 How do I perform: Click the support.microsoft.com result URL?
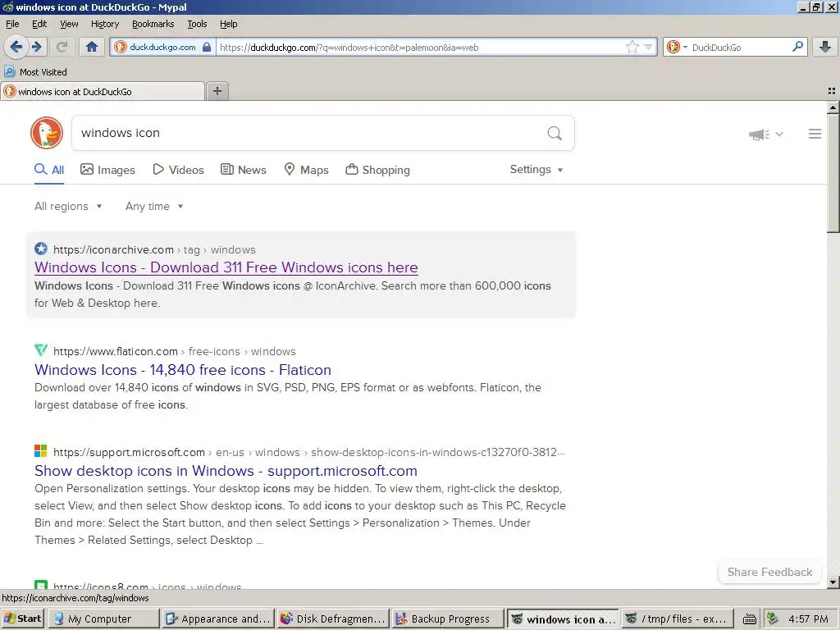coord(309,452)
